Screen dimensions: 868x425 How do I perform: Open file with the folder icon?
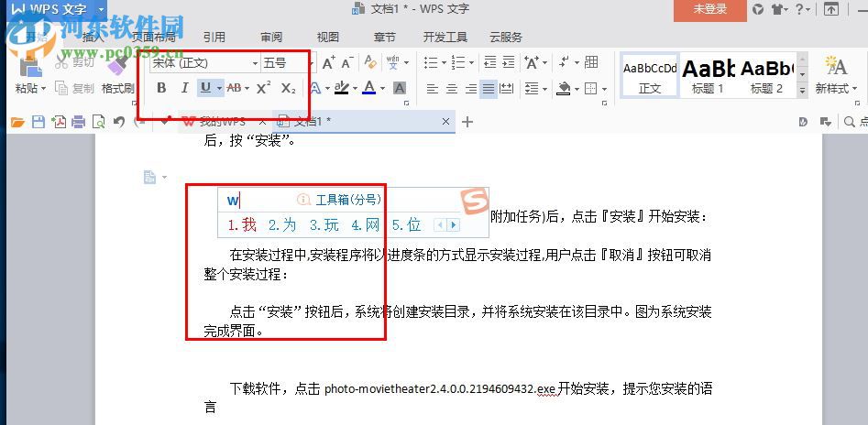[x=17, y=122]
